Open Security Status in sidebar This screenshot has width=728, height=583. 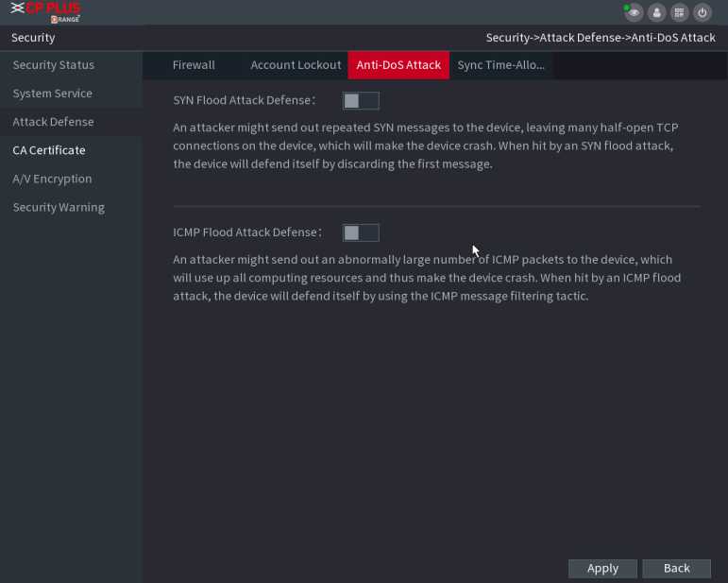click(54, 65)
